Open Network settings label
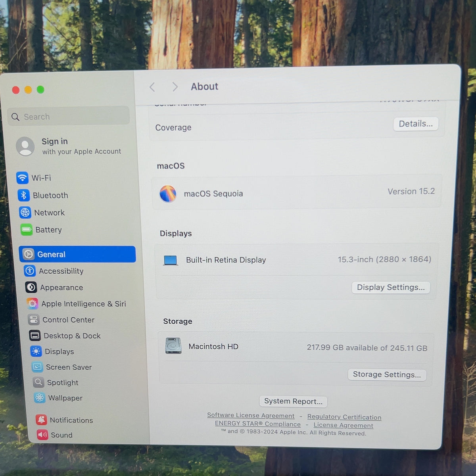Screen dimensions: 476x476 50,213
